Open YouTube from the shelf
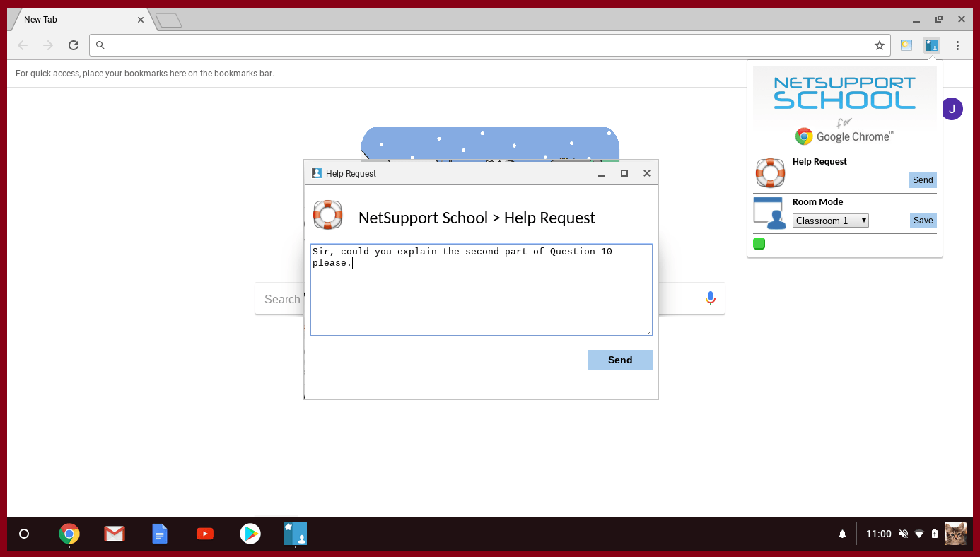 point(205,534)
